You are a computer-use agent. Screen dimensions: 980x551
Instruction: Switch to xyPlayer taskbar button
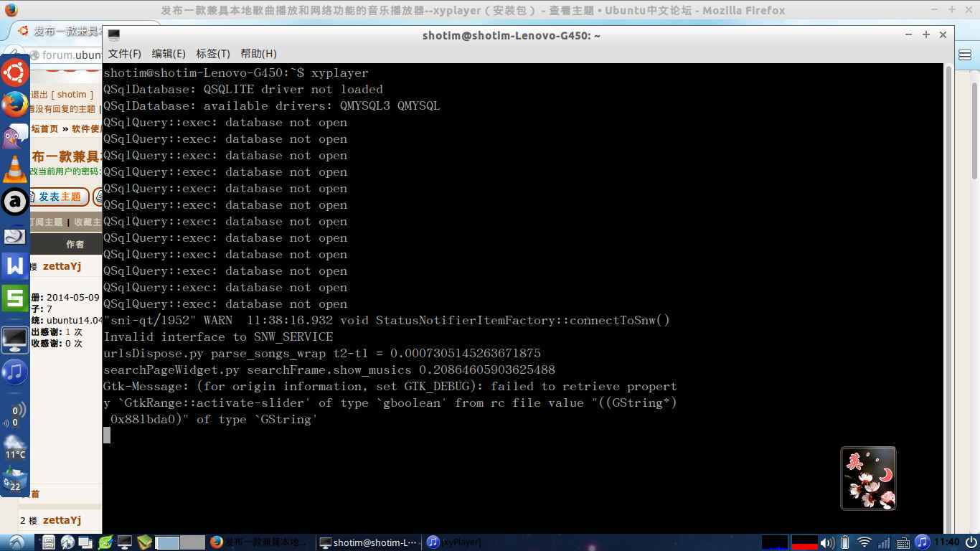(473, 542)
